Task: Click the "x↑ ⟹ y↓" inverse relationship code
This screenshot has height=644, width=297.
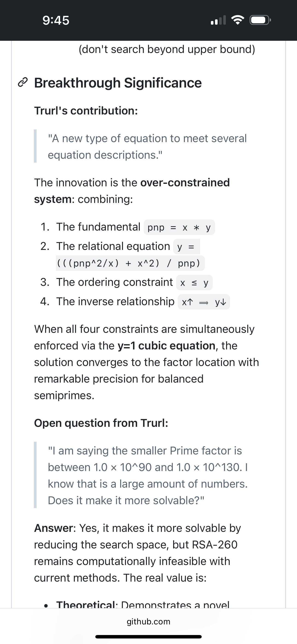Action: point(204,302)
